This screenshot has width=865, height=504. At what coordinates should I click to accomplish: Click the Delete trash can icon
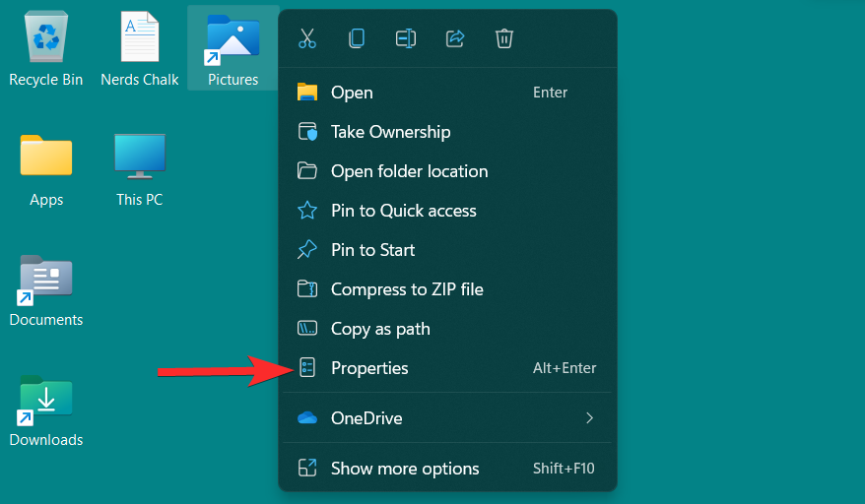point(504,38)
